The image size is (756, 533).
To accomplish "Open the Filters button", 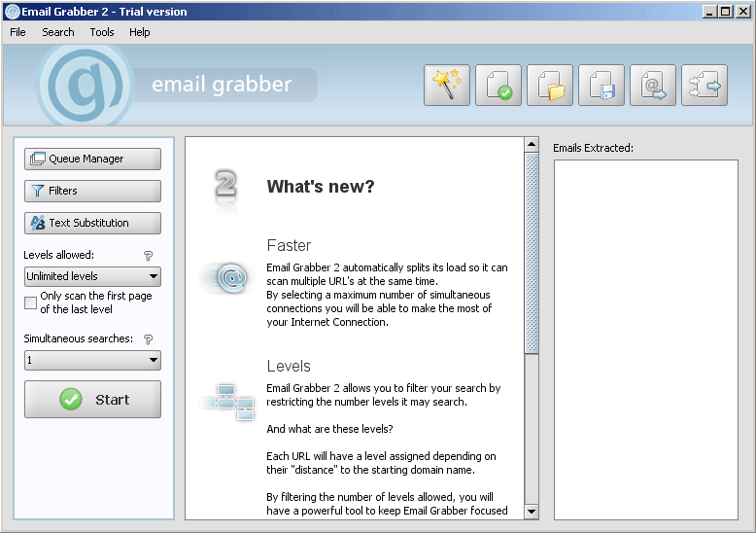I will [92, 191].
